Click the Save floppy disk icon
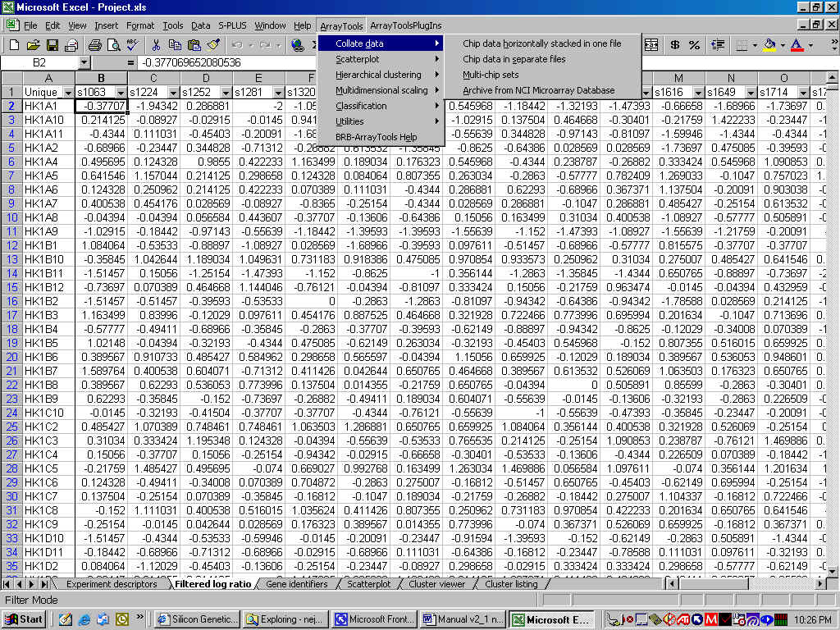The width and height of the screenshot is (840, 630). click(x=52, y=45)
